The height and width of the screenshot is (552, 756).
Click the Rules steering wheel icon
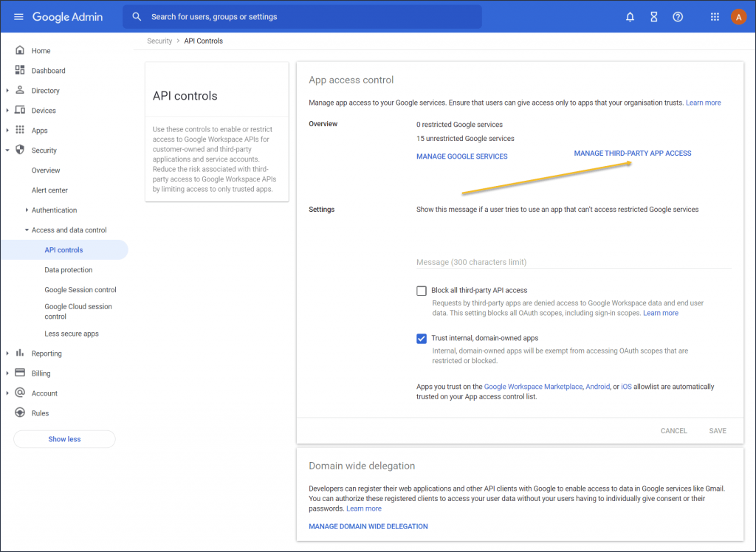pyautogui.click(x=20, y=413)
